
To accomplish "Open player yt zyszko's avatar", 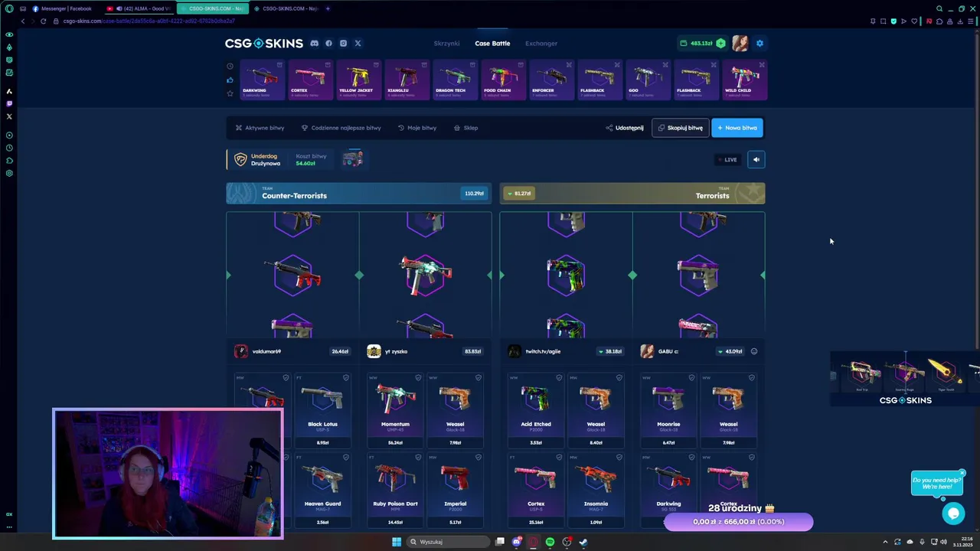I will [x=374, y=351].
